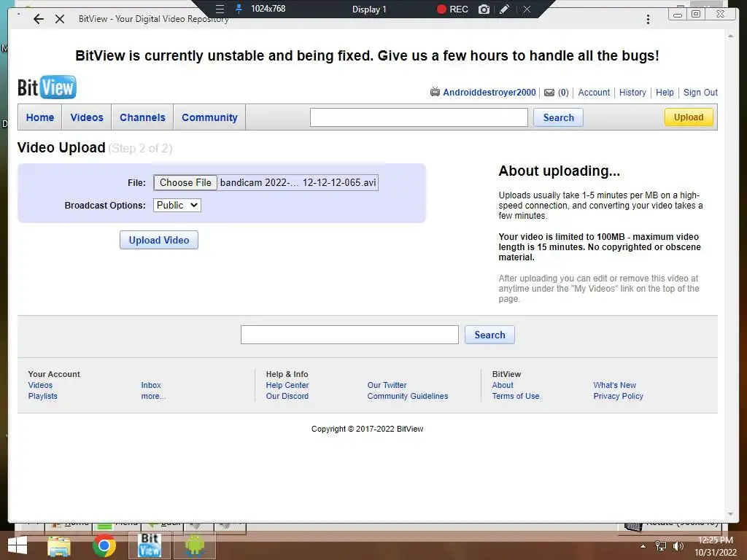The height and width of the screenshot is (560, 747).
Task: Click the top Search button
Action: click(558, 117)
